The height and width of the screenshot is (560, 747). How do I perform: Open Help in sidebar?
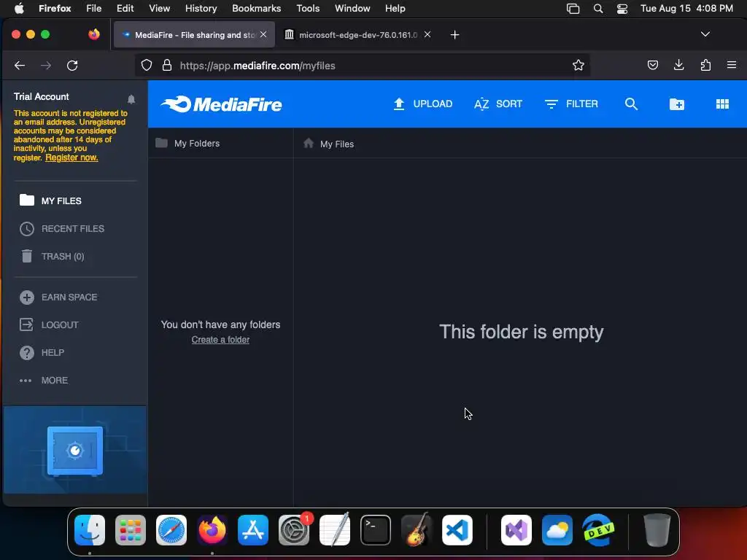42,352
